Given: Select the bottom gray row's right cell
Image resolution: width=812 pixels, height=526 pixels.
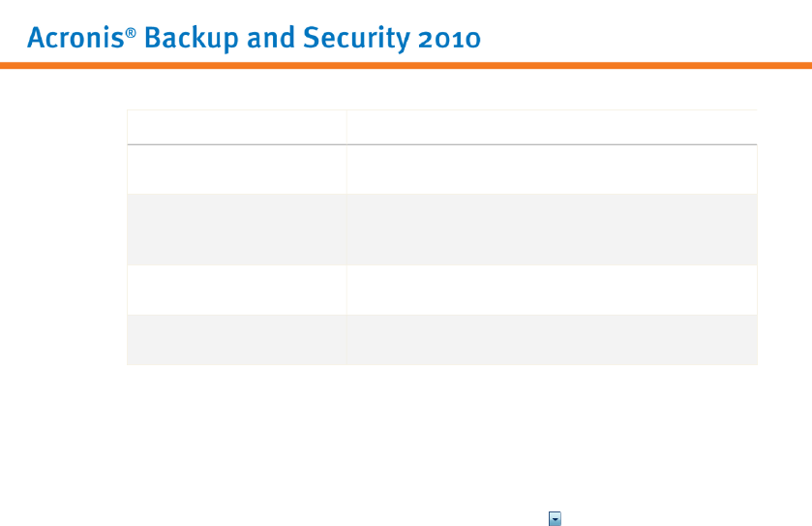Looking at the screenshot, I should coord(551,339).
